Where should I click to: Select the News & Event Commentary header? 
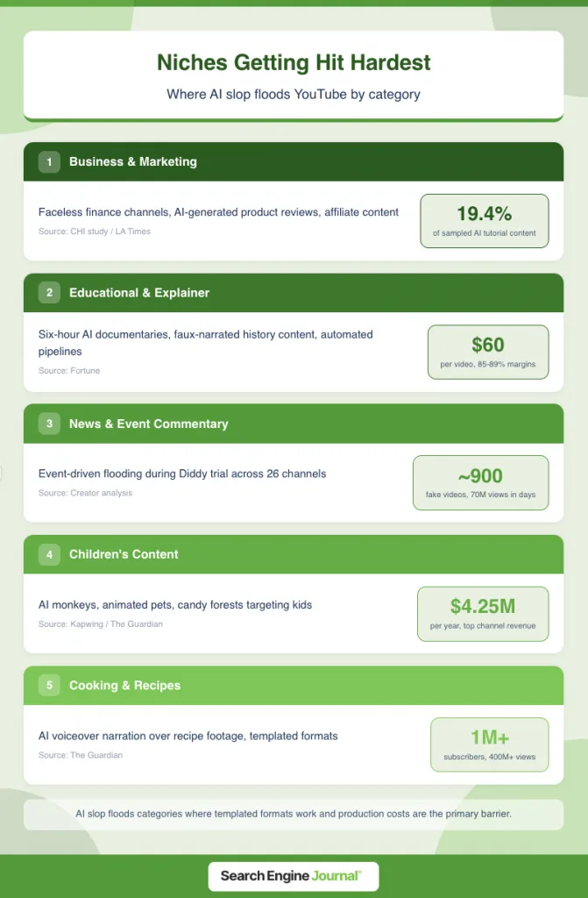tap(148, 424)
